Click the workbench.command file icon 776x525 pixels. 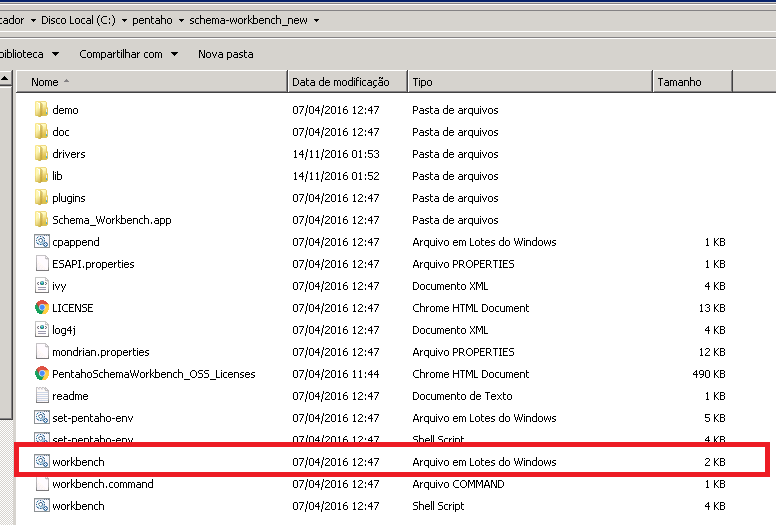coord(42,483)
